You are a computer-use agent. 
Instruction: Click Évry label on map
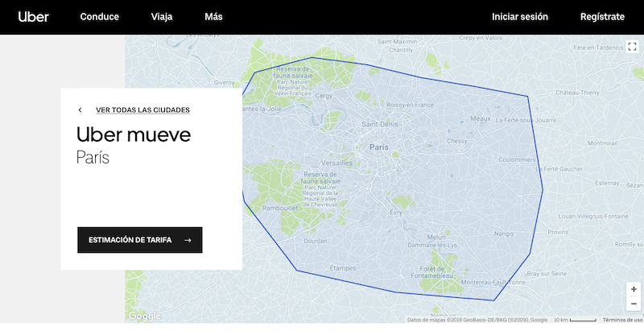click(x=396, y=213)
